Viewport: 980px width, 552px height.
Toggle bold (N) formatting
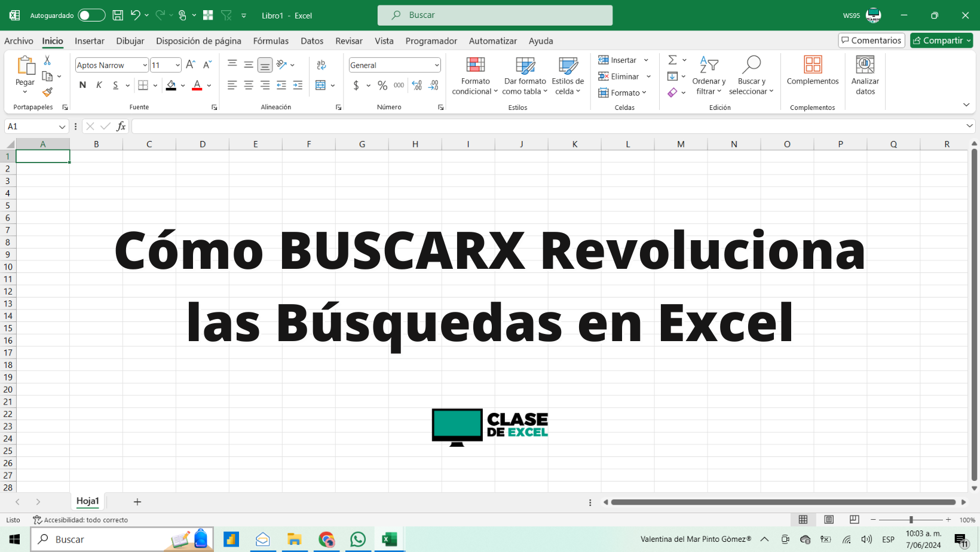82,85
